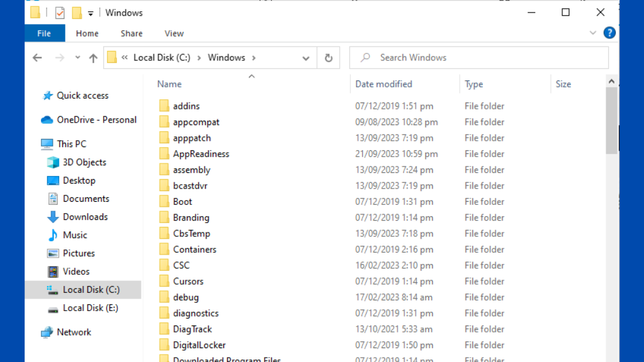
Task: Click the DiagTrack folder icon
Action: [x=164, y=329]
